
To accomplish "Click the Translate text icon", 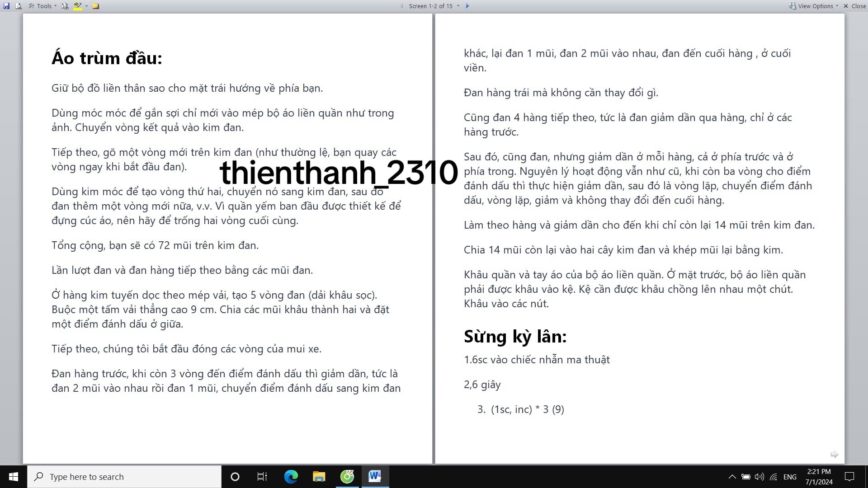I will pyautogui.click(x=65, y=6).
